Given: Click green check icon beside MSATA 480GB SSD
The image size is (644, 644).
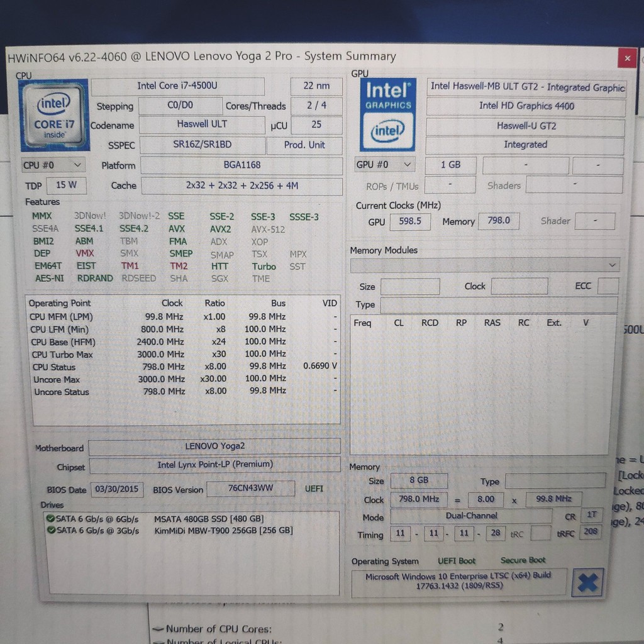Looking at the screenshot, I should tap(50, 519).
